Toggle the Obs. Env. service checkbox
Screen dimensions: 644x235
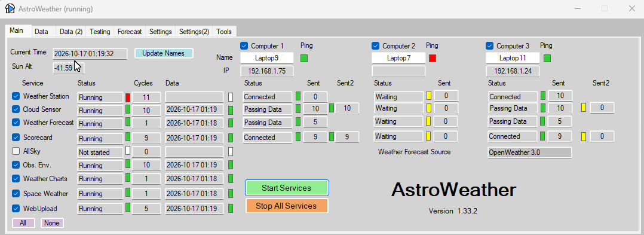click(x=16, y=165)
